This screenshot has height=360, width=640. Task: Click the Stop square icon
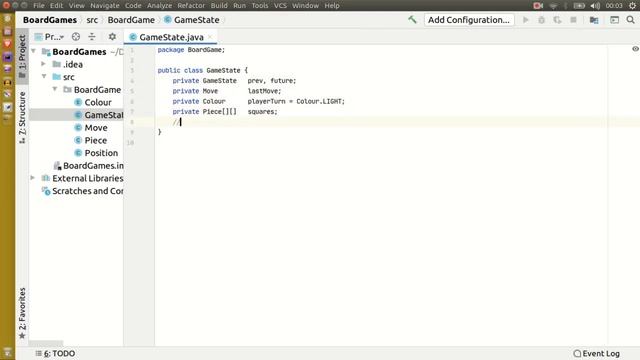point(573,20)
